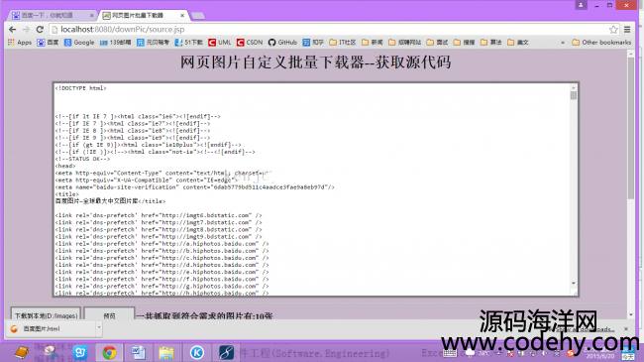
Task: Open the Google bookmark
Action: tap(79, 43)
